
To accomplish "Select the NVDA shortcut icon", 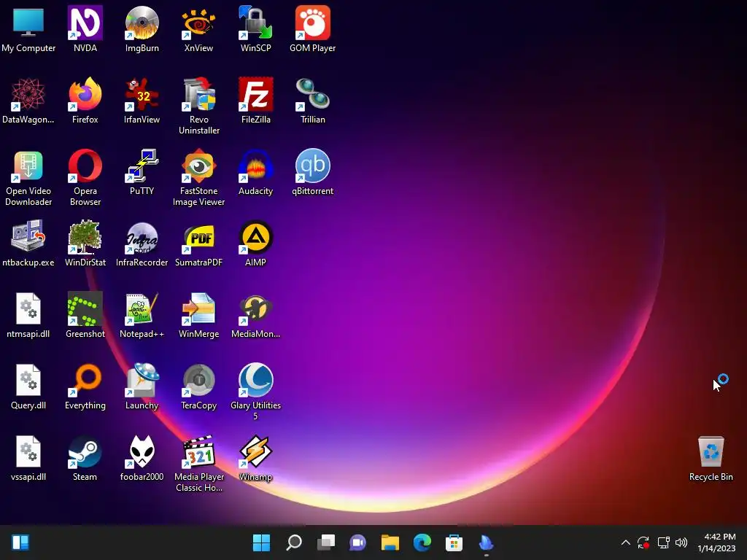I will (85, 23).
